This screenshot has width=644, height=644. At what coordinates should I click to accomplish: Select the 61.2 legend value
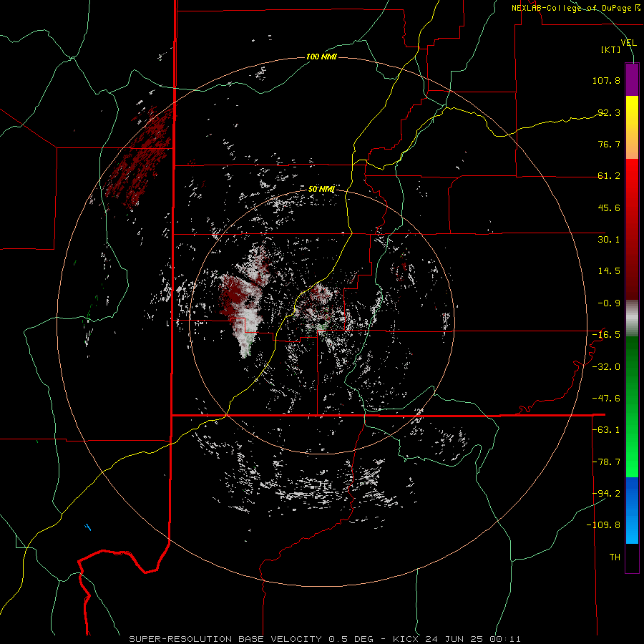click(609, 176)
